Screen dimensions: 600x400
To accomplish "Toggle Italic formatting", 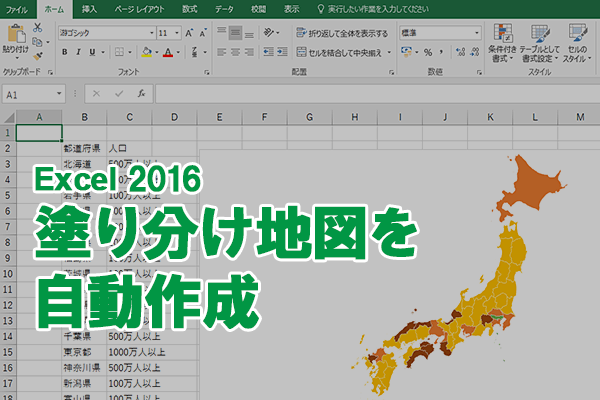I will pos(78,52).
